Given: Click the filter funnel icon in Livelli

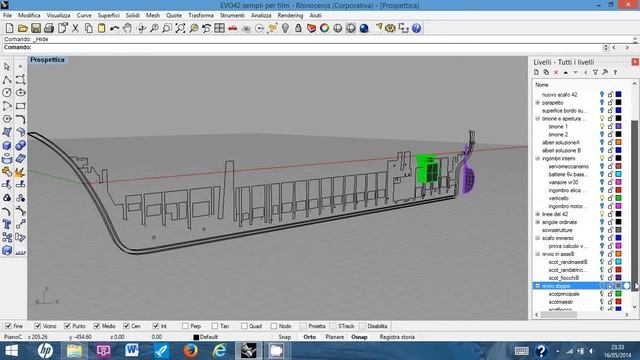Looking at the screenshot, I should [x=595, y=72].
